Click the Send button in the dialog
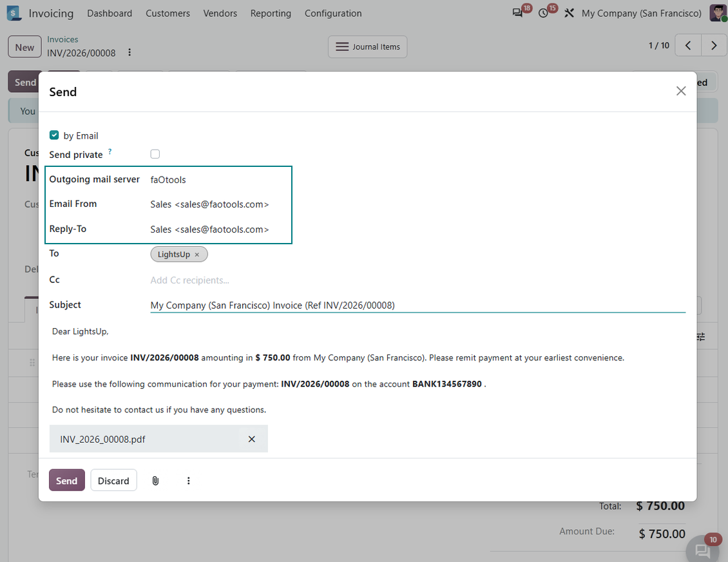This screenshot has width=728, height=562. pos(67,480)
